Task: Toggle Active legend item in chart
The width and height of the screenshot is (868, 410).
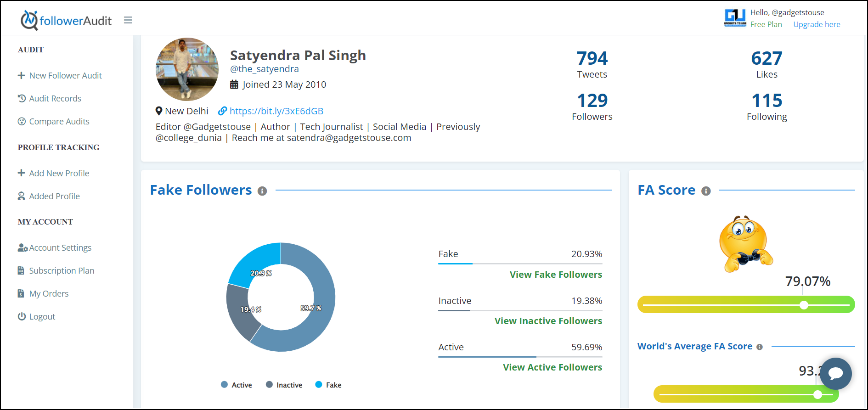Action: (x=237, y=385)
